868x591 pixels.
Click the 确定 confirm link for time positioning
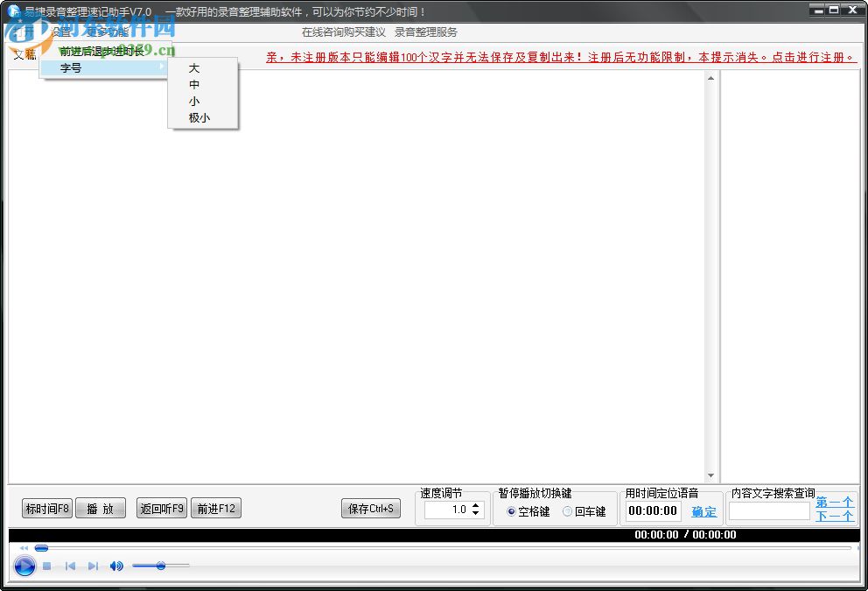point(703,512)
